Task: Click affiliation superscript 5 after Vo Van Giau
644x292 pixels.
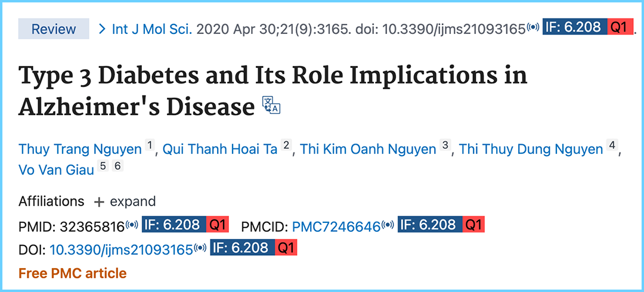Action: pos(103,166)
